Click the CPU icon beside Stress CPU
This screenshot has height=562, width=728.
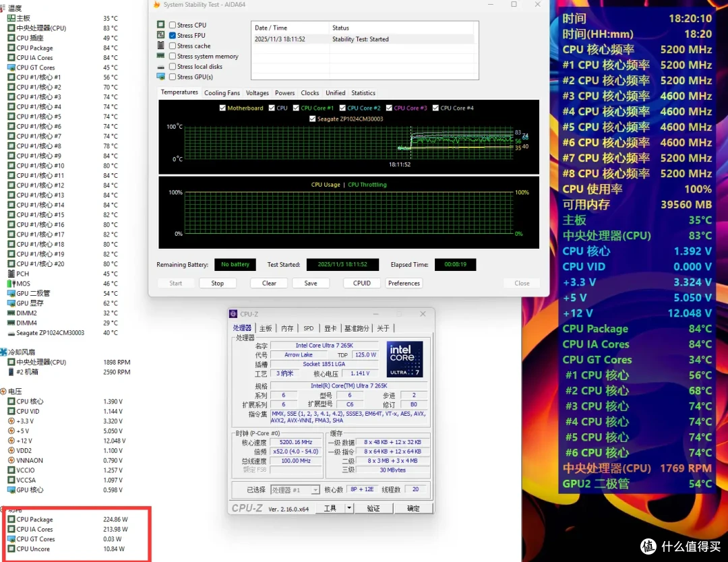click(160, 25)
